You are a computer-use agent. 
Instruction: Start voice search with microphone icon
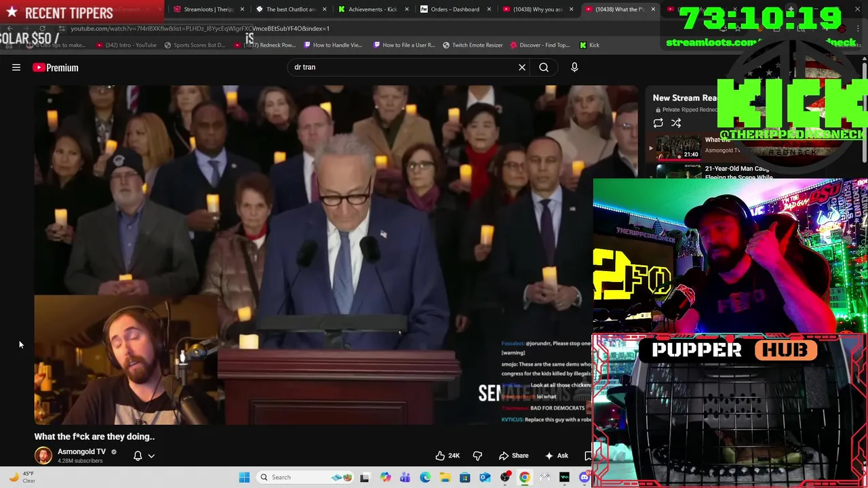[x=574, y=67]
